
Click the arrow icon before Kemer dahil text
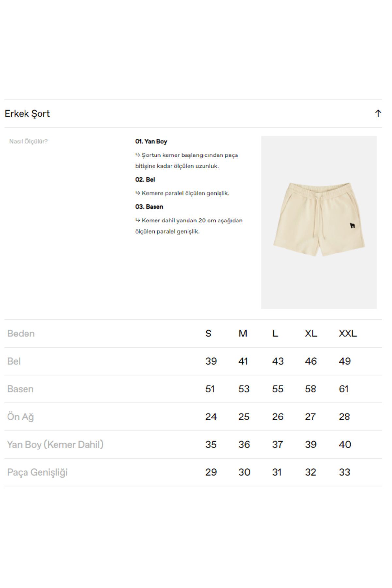click(x=138, y=220)
